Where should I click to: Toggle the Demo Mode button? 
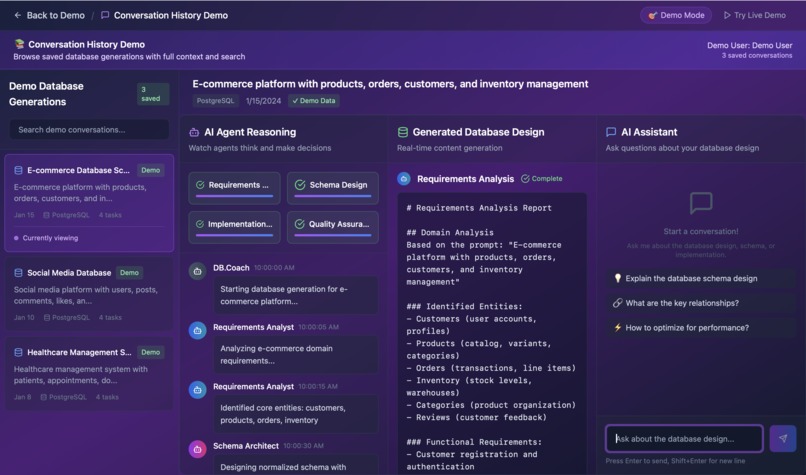coord(676,15)
